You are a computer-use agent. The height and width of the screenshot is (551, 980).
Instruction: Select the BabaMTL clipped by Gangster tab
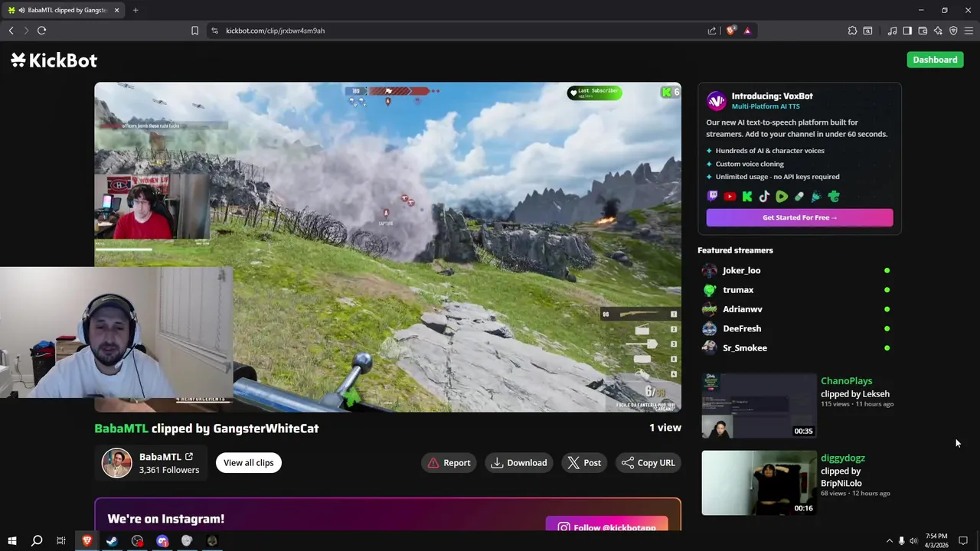tap(63, 10)
